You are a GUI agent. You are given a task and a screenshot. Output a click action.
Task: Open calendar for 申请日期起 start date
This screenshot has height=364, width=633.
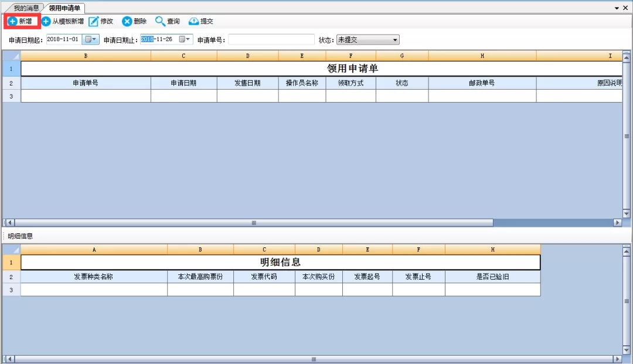click(91, 40)
